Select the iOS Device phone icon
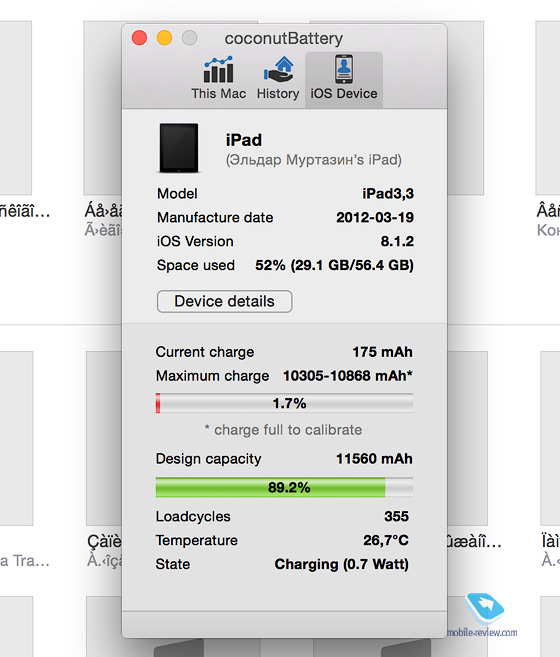 coord(344,69)
